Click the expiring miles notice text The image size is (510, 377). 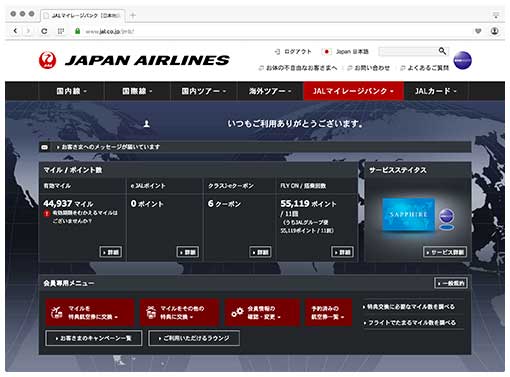click(85, 217)
